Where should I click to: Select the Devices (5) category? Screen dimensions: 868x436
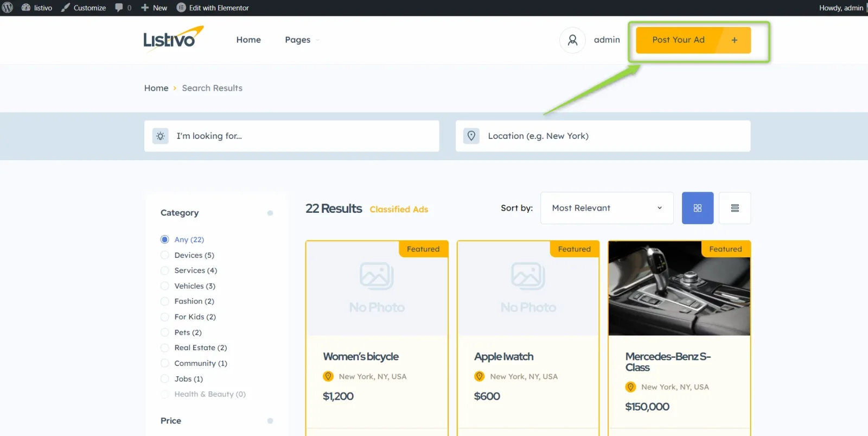point(187,255)
